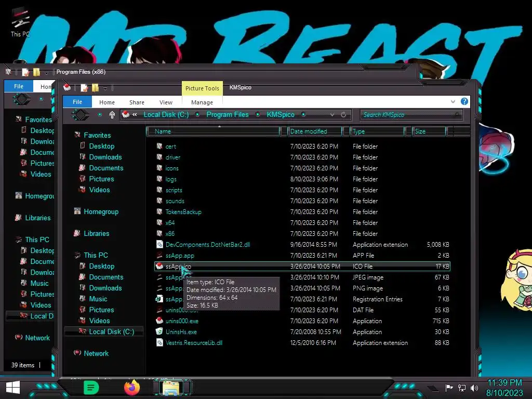Open the Manage ribbon tab
This screenshot has width=532, height=399.
(202, 102)
